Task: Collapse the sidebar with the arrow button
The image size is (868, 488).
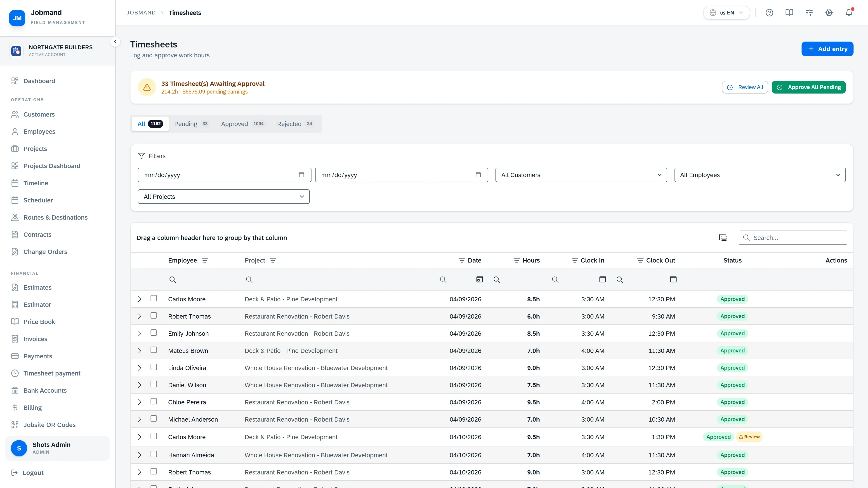Action: click(x=115, y=42)
